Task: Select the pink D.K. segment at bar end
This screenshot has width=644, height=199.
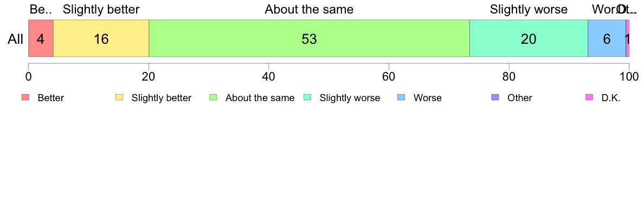Action: [x=628, y=38]
